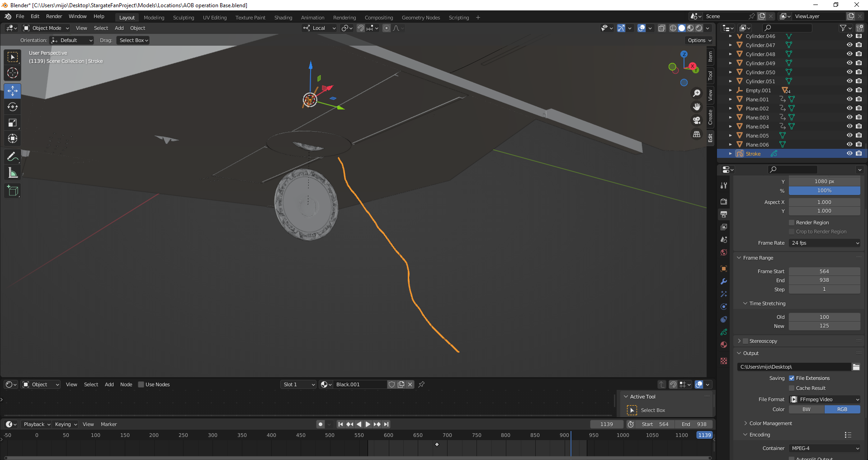This screenshot has height=460, width=868.
Task: Switch to the Sculpting workspace tab
Action: coord(183,18)
